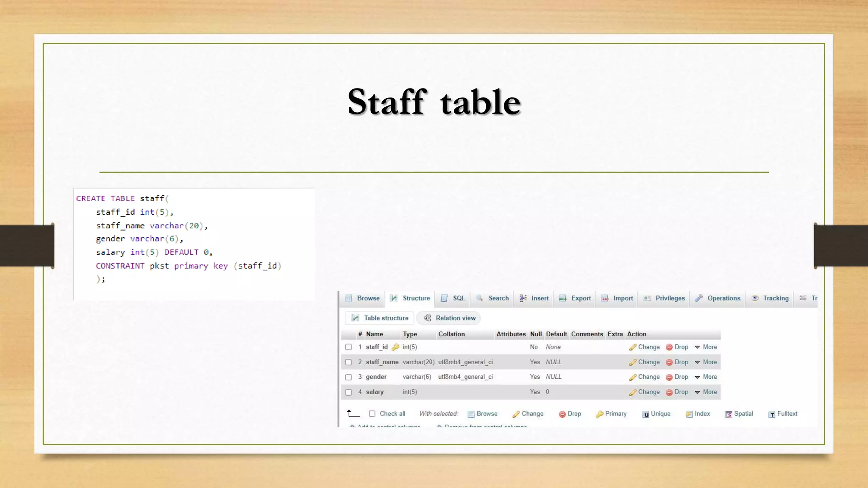Image resolution: width=868 pixels, height=488 pixels.
Task: Click the Unique icon in bottom bar
Action: (645, 414)
